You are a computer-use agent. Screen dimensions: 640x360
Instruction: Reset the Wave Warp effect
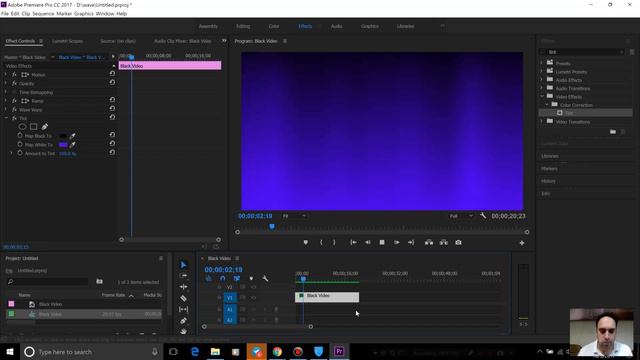coord(112,109)
